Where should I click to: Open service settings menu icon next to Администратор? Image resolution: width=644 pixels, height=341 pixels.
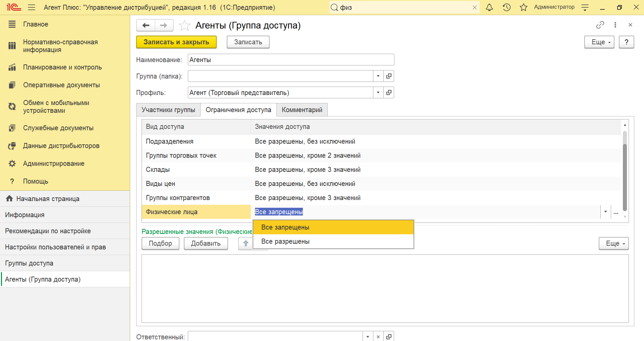pyautogui.click(x=585, y=7)
